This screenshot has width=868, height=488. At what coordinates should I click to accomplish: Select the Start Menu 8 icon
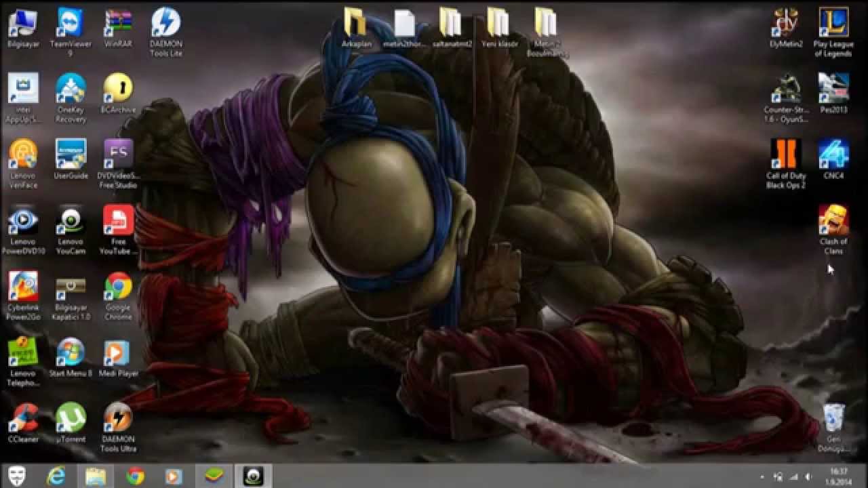[71, 357]
